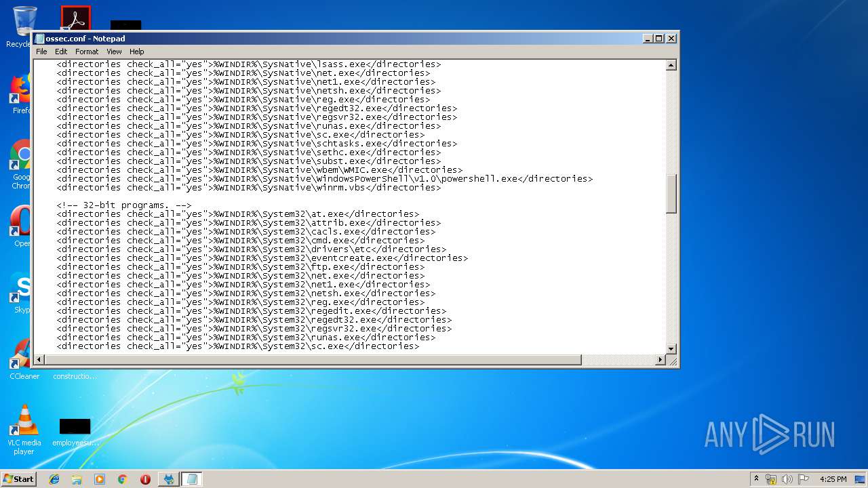The width and height of the screenshot is (868, 488).
Task: Maximize the Notepad window
Action: point(658,39)
